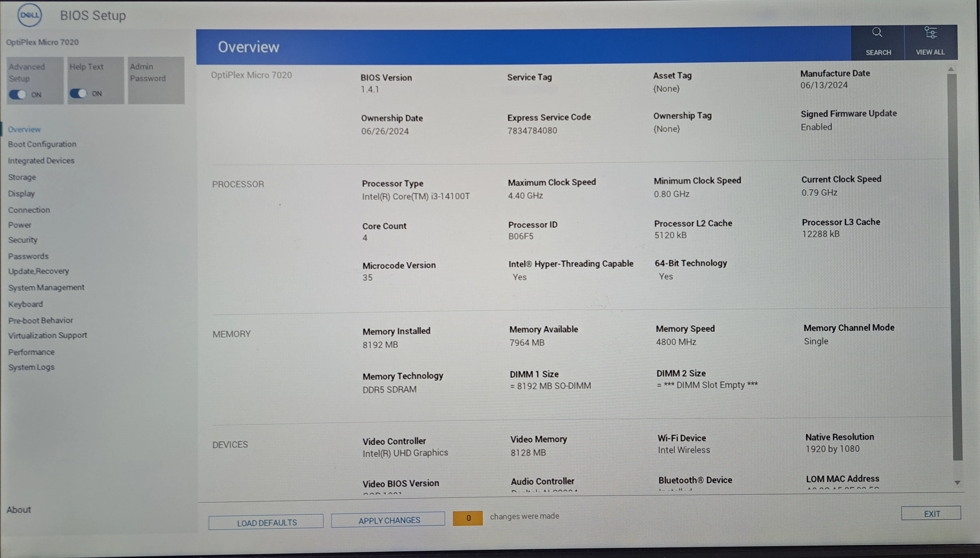Screen dimensions: 980x558
Task: Click the scrollbar down arrow
Action: pyautogui.click(x=957, y=483)
